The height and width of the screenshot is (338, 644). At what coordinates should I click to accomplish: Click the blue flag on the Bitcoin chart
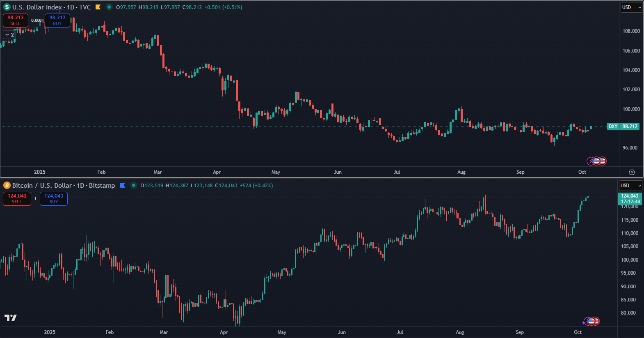tap(122, 186)
